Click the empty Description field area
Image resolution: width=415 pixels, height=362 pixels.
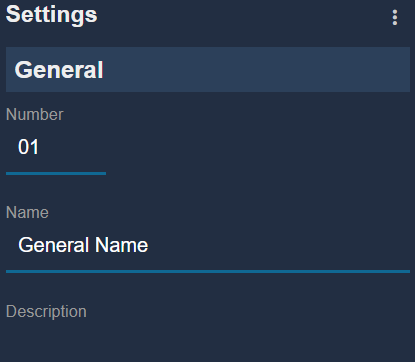click(208, 343)
